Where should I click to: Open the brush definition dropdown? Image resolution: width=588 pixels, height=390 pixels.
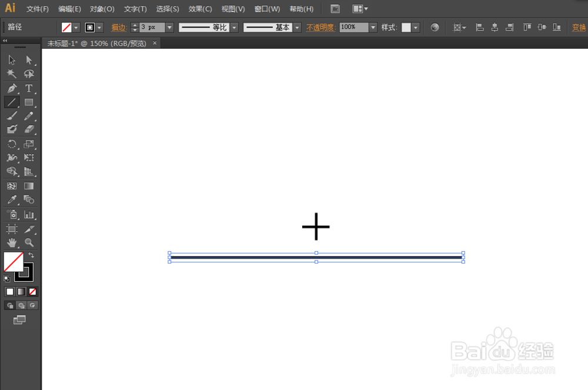pos(297,27)
